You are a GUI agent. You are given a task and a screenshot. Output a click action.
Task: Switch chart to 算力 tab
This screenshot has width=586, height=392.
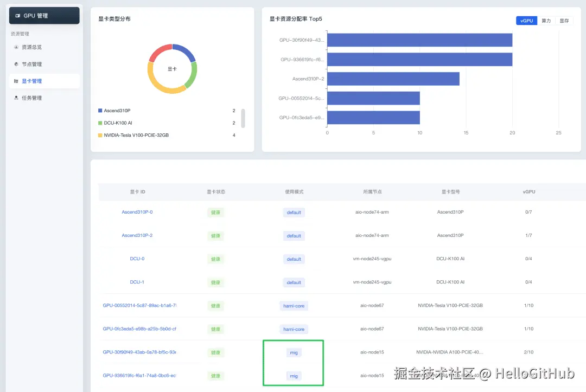click(x=546, y=21)
